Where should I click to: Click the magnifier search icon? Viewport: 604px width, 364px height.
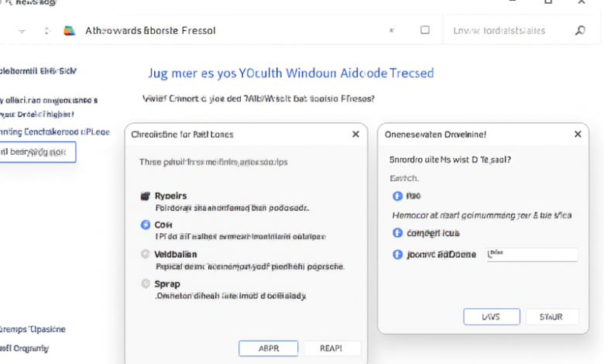[x=580, y=30]
